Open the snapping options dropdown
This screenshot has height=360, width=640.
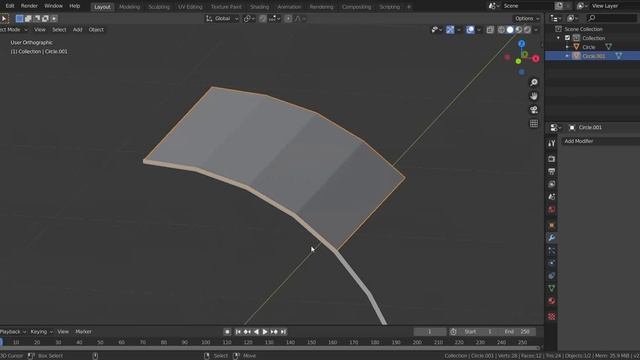coord(274,18)
